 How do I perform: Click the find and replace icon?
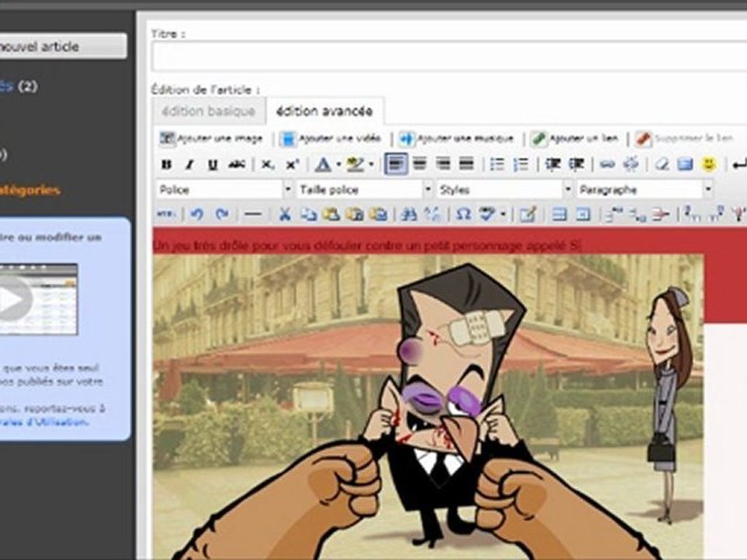pyautogui.click(x=433, y=215)
